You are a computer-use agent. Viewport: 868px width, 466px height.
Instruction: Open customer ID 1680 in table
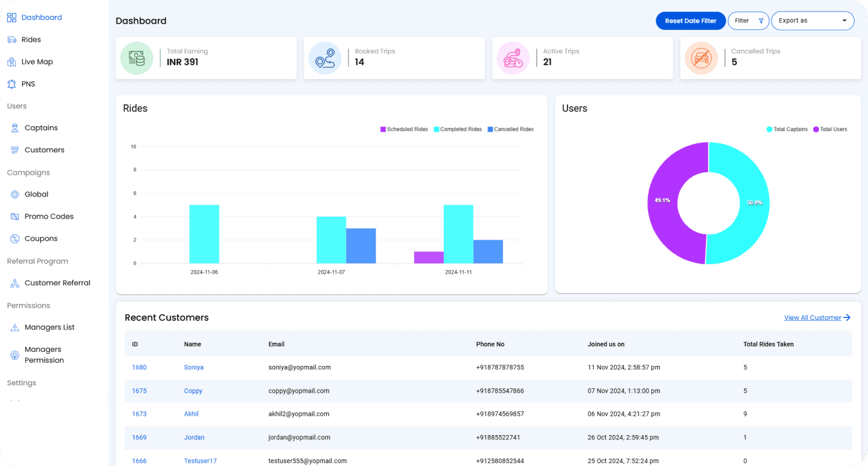click(139, 367)
